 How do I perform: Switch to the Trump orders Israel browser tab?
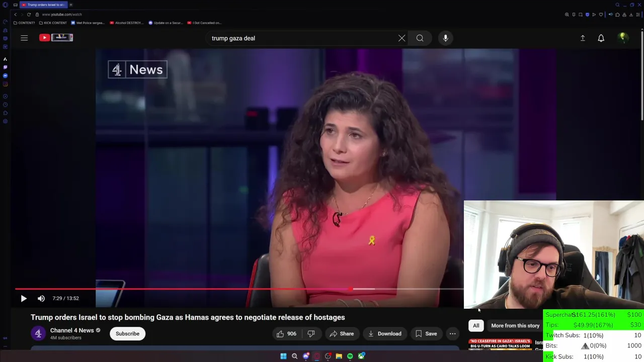coord(43,5)
